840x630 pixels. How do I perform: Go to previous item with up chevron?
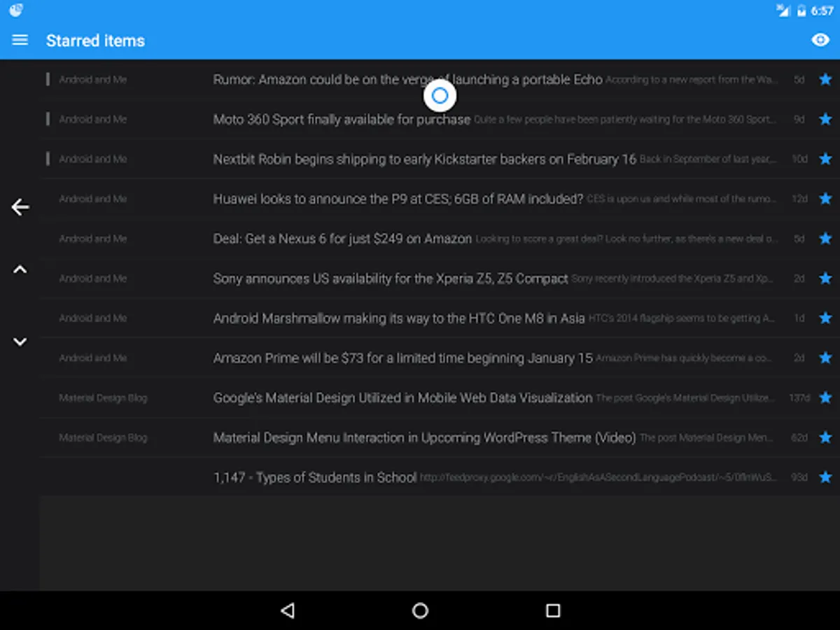tap(20, 269)
